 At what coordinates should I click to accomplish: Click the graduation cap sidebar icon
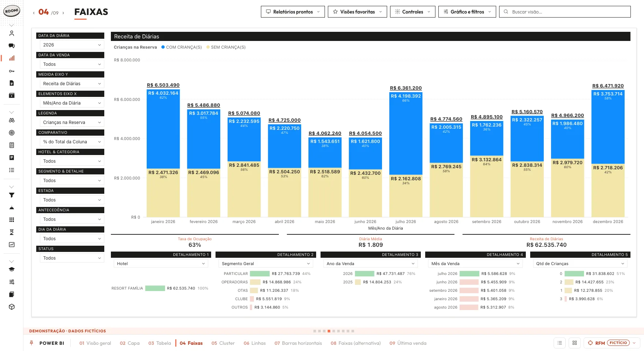[x=12, y=269]
